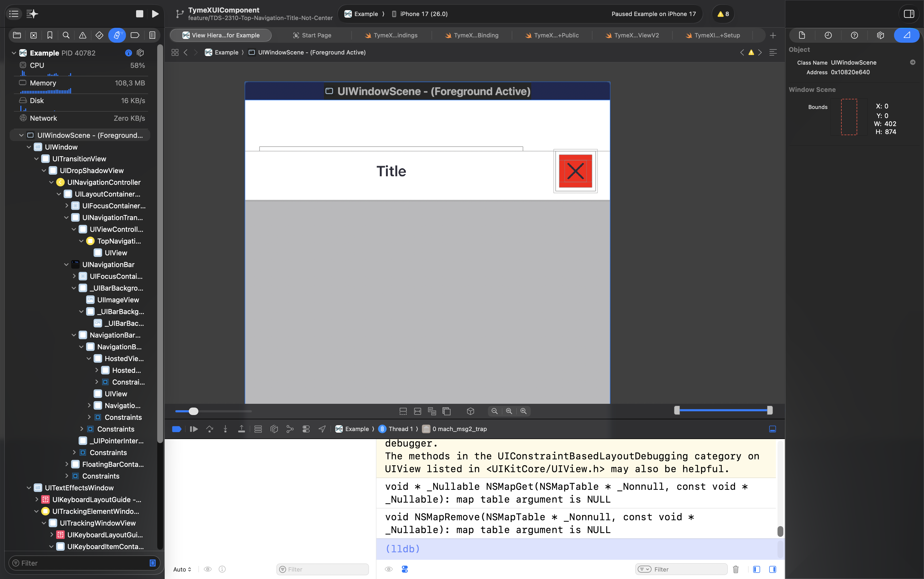924x579 pixels.
Task: Expand the FloatingBarConta... tree item
Action: pos(66,464)
